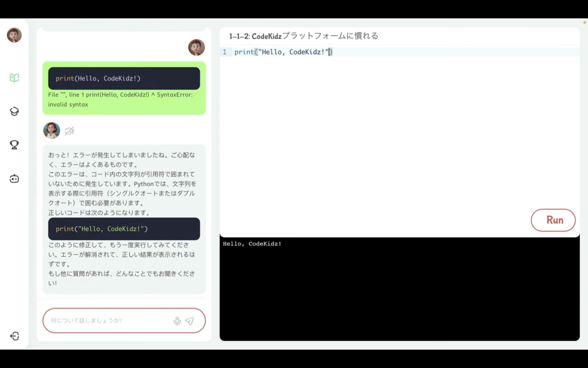Click the microphone icon in chat input
The image size is (588, 368).
177,321
